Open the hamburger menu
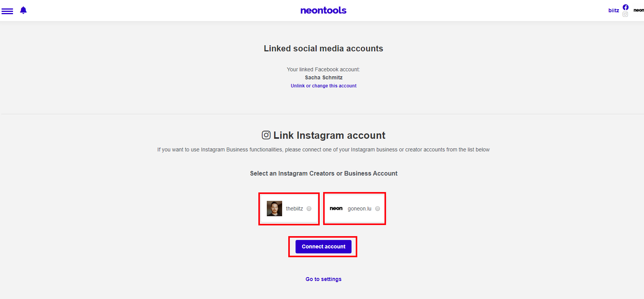 (7, 11)
